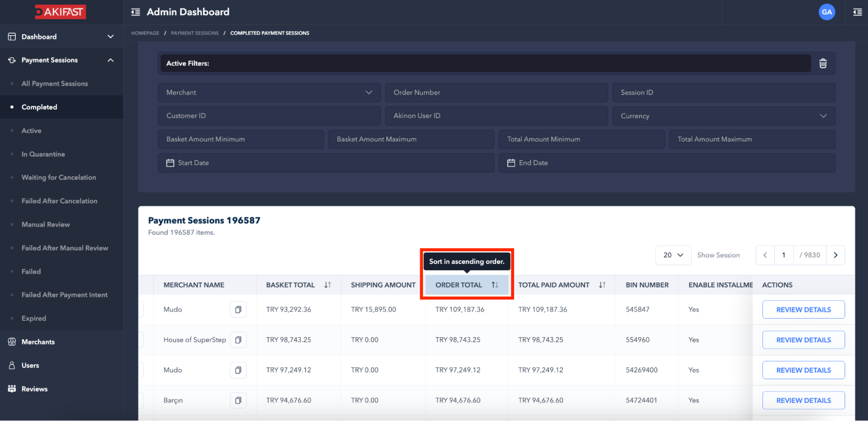Click the Order Number filter field
This screenshot has height=421, width=868.
click(x=496, y=92)
